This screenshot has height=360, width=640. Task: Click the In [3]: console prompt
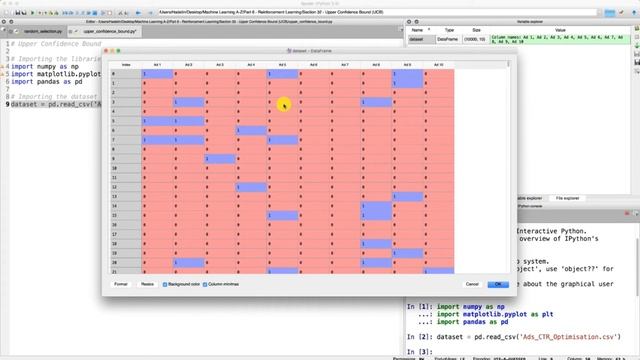click(420, 352)
